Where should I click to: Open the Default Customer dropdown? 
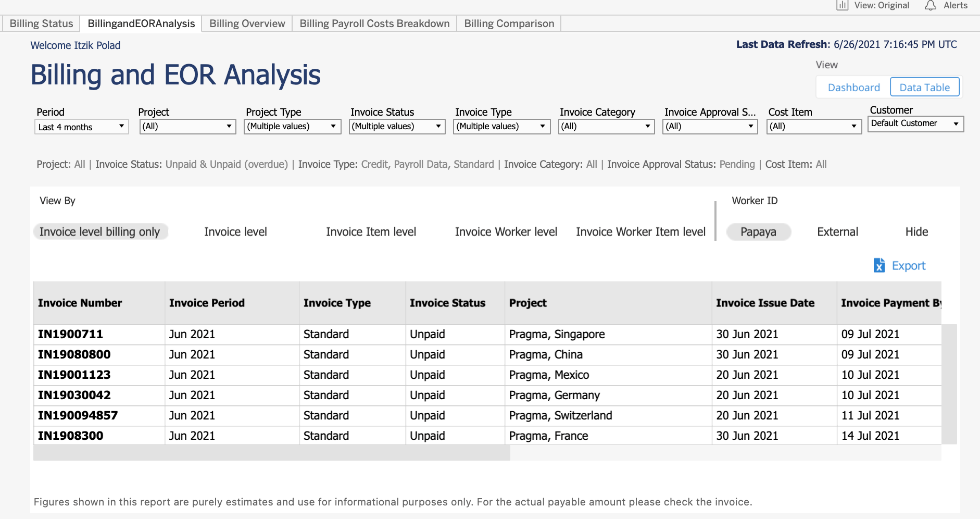tap(955, 123)
